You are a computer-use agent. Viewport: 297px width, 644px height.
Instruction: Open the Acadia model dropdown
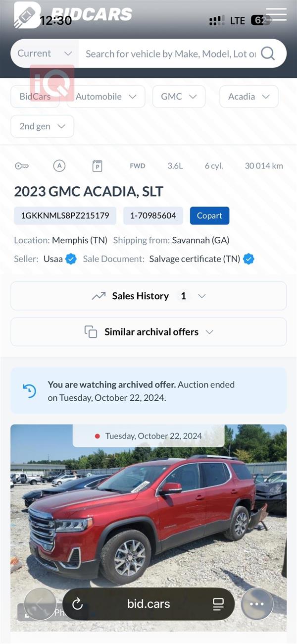pos(248,97)
